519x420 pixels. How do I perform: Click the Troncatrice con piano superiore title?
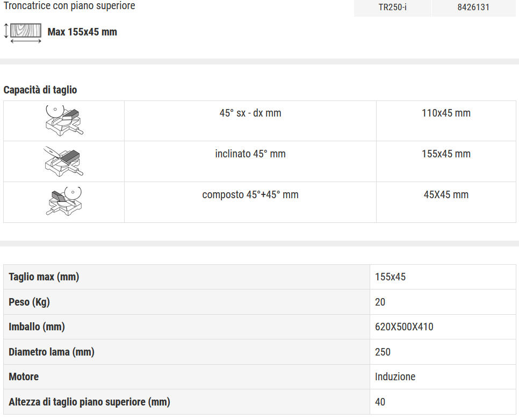[69, 5]
